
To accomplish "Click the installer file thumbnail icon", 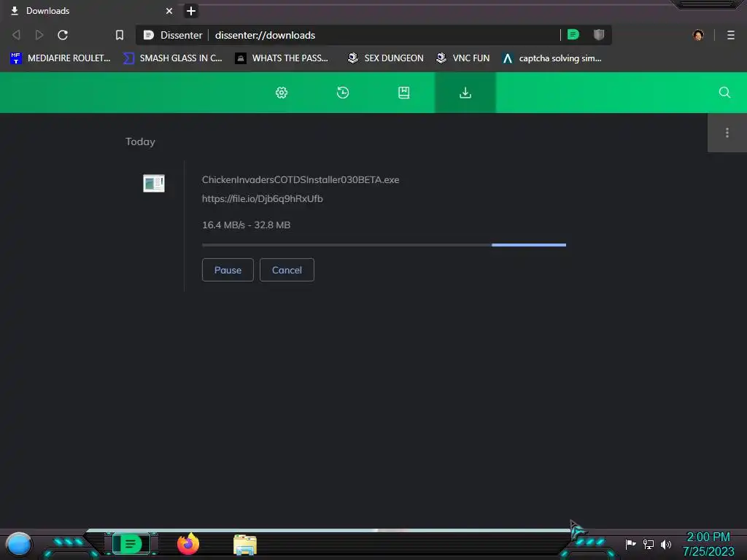I will (x=154, y=183).
